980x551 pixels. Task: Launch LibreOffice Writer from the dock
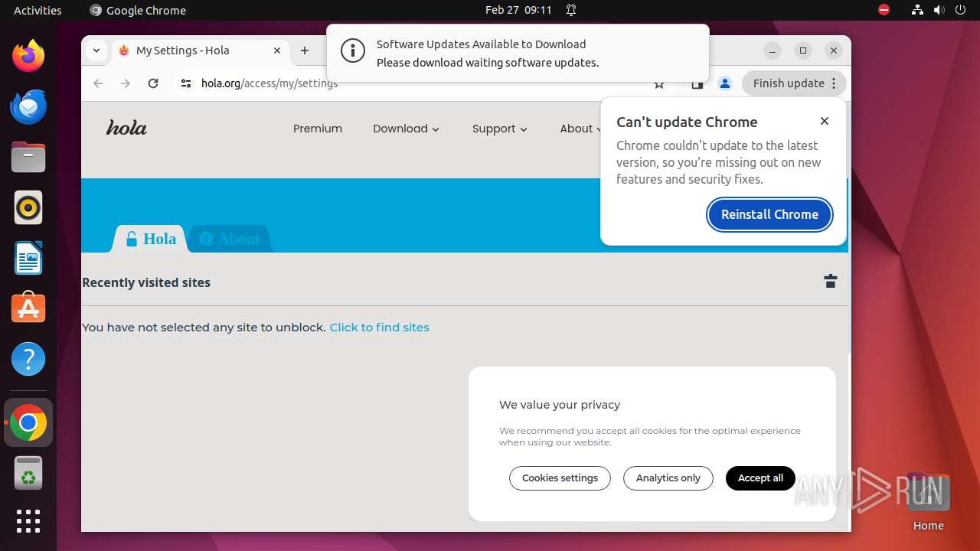[28, 258]
